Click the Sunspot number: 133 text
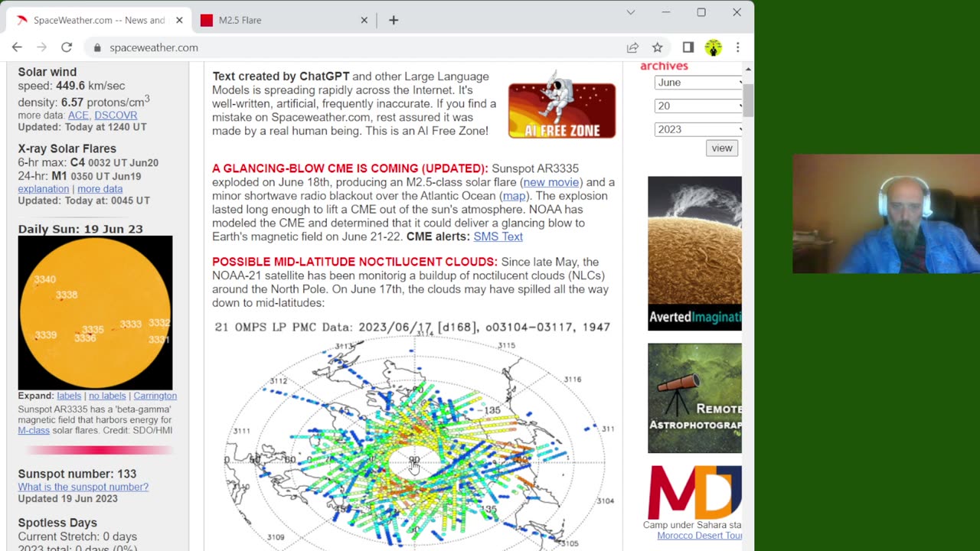Image resolution: width=980 pixels, height=551 pixels. 77,474
